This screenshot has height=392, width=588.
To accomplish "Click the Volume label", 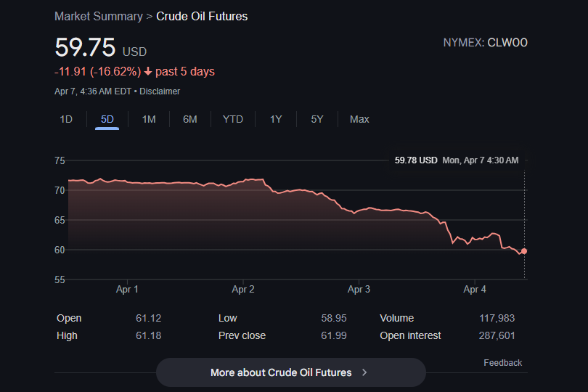I will tap(397, 318).
